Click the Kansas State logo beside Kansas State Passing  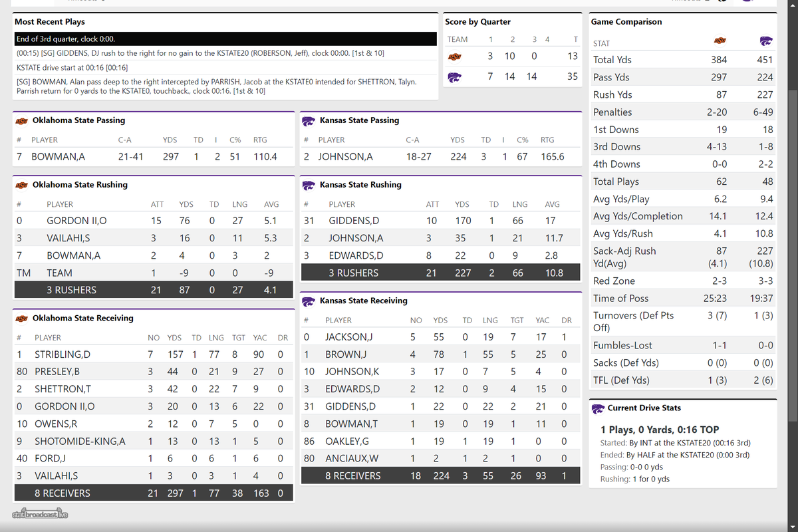click(309, 121)
